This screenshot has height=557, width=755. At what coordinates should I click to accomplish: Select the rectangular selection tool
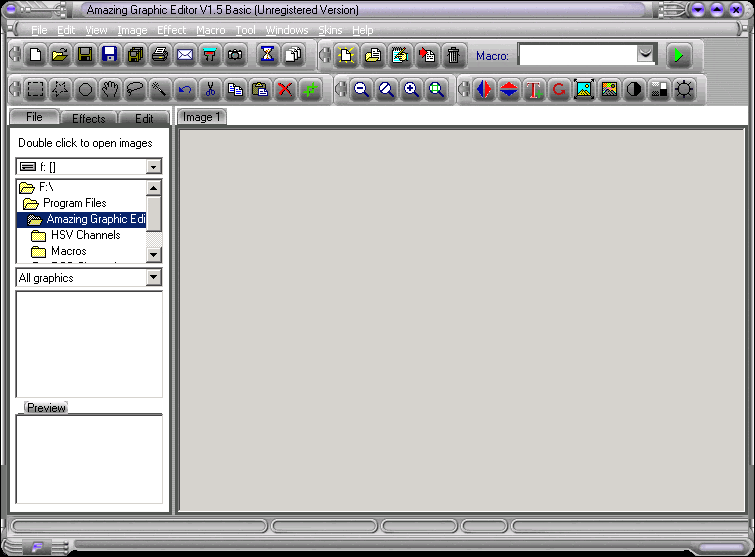coord(35,90)
